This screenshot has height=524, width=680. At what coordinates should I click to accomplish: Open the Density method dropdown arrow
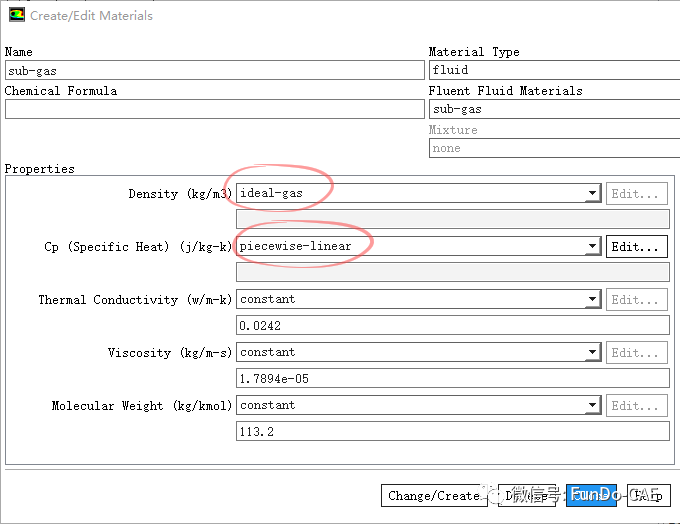[592, 194]
